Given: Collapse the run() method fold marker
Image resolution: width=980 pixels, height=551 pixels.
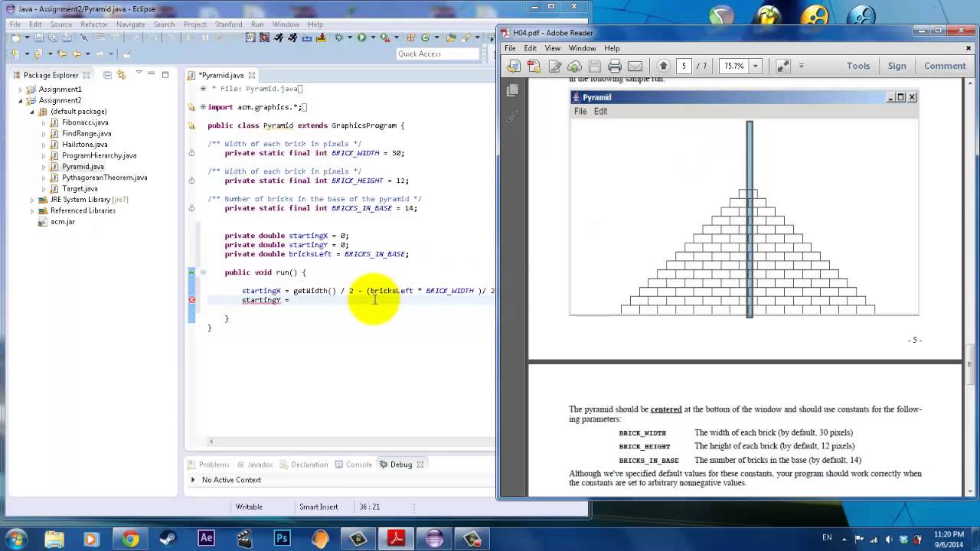Looking at the screenshot, I should 203,272.
